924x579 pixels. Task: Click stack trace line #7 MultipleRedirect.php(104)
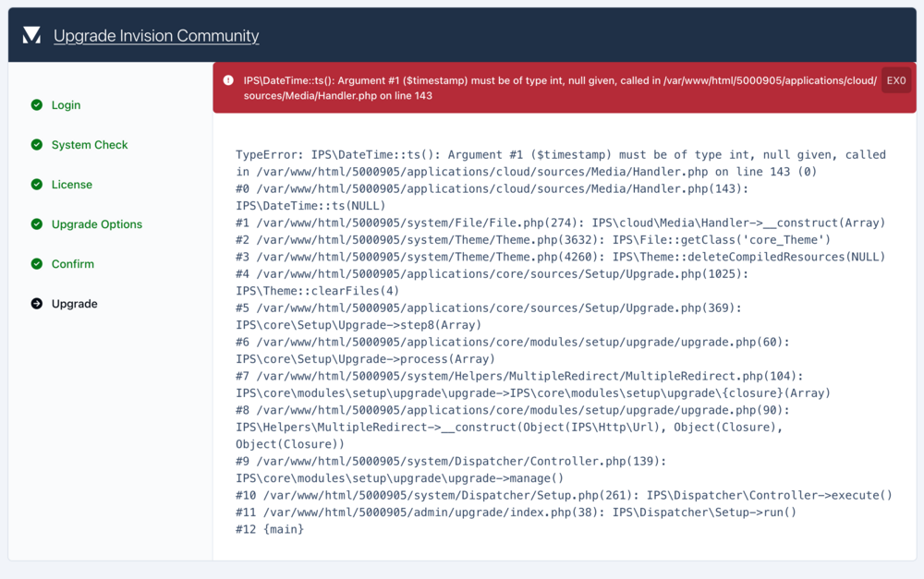tap(519, 376)
